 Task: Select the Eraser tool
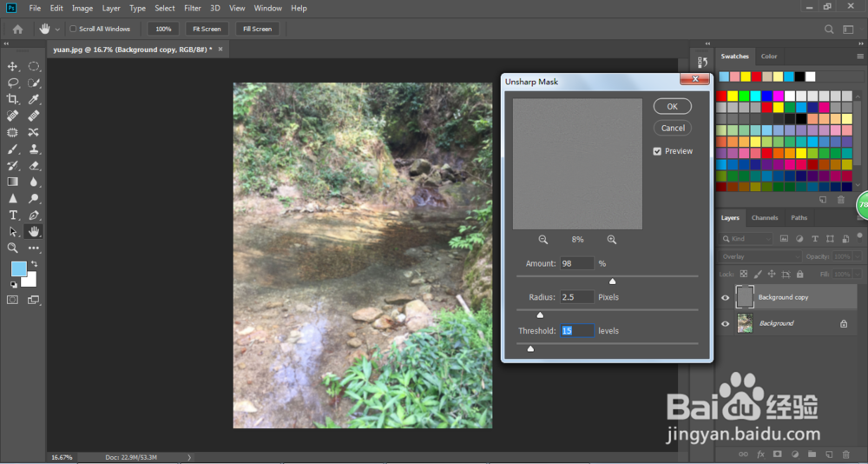pos(34,165)
